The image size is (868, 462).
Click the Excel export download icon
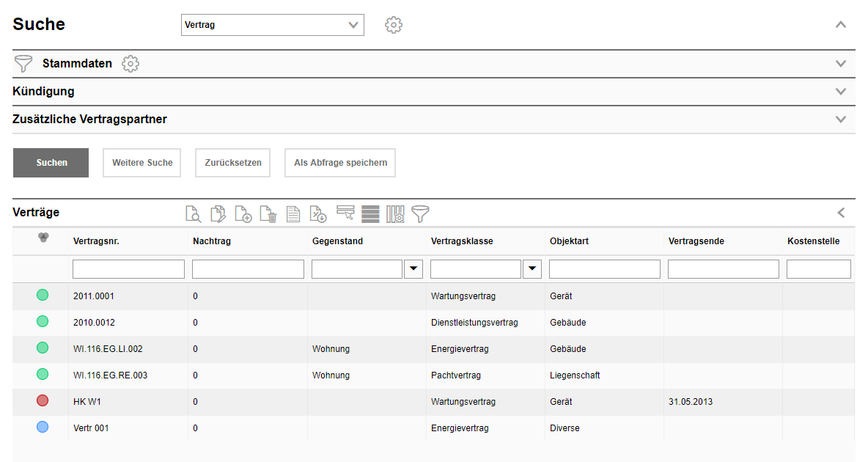[x=318, y=213]
